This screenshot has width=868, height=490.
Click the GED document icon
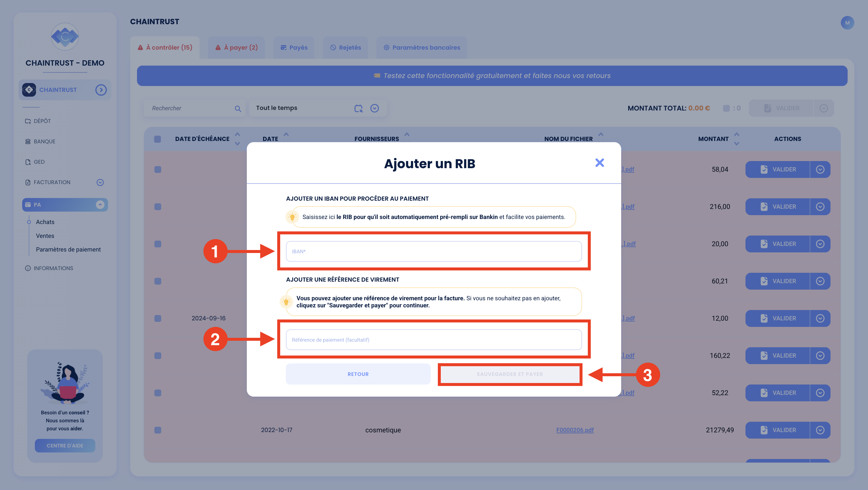coord(28,162)
